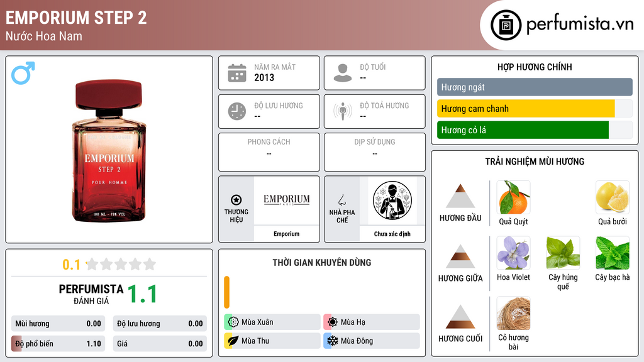Click the star badge icon above Thương Hiệu
The height and width of the screenshot is (362, 644).
[x=236, y=200]
